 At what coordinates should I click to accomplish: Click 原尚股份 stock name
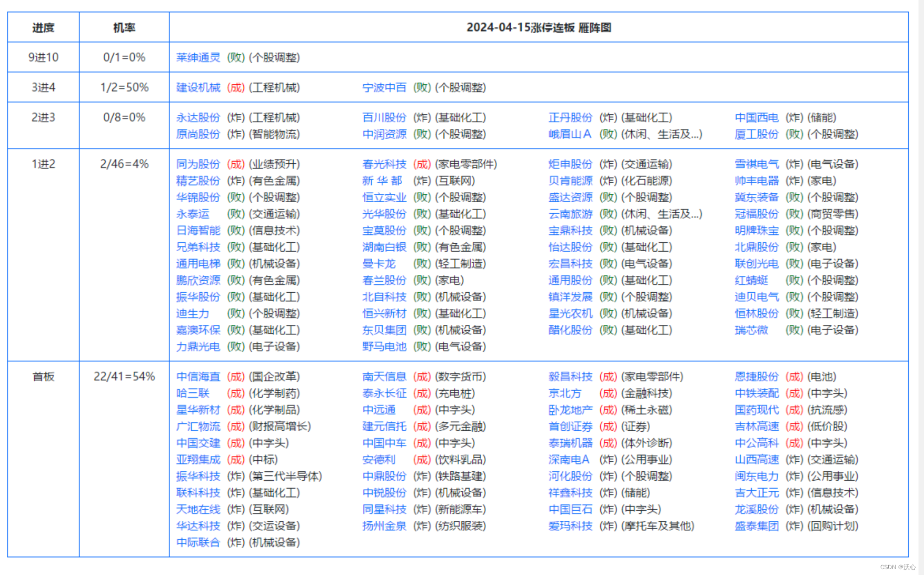pyautogui.click(x=198, y=134)
